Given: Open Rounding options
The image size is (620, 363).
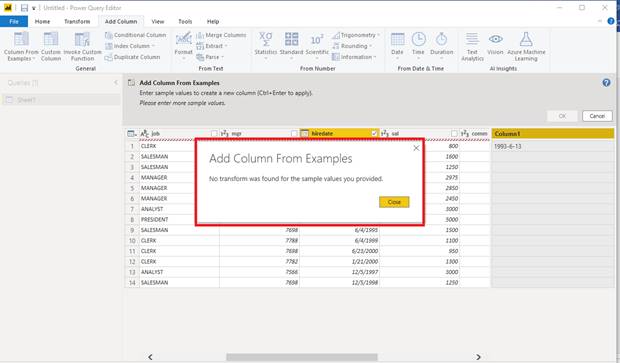Looking at the screenshot, I should click(352, 46).
